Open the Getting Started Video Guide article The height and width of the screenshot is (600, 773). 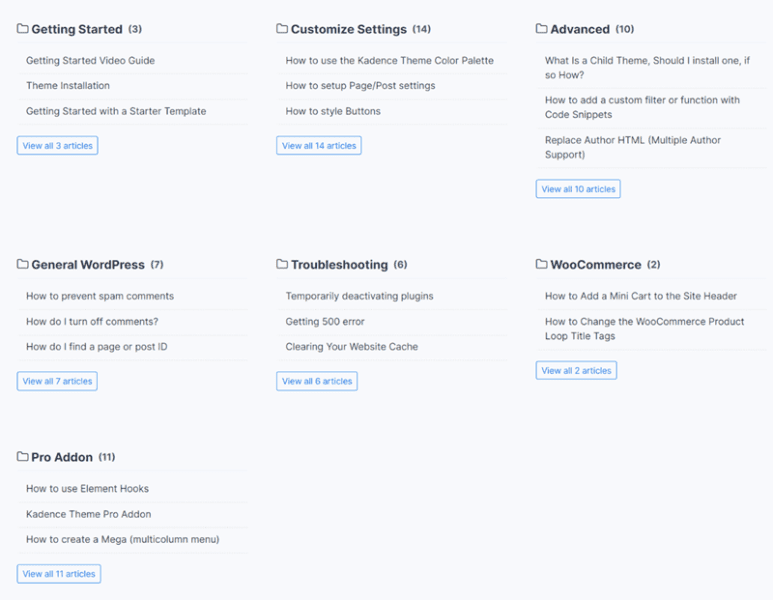90,61
